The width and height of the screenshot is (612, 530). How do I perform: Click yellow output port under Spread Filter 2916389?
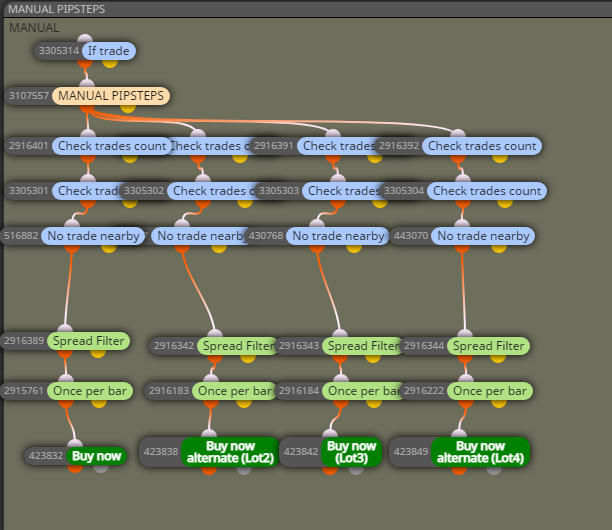coord(98,353)
